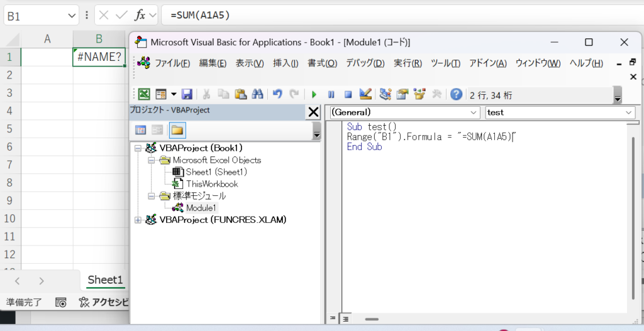The width and height of the screenshot is (644, 331).
Task: Open VBA Help question mark icon
Action: [x=456, y=95]
